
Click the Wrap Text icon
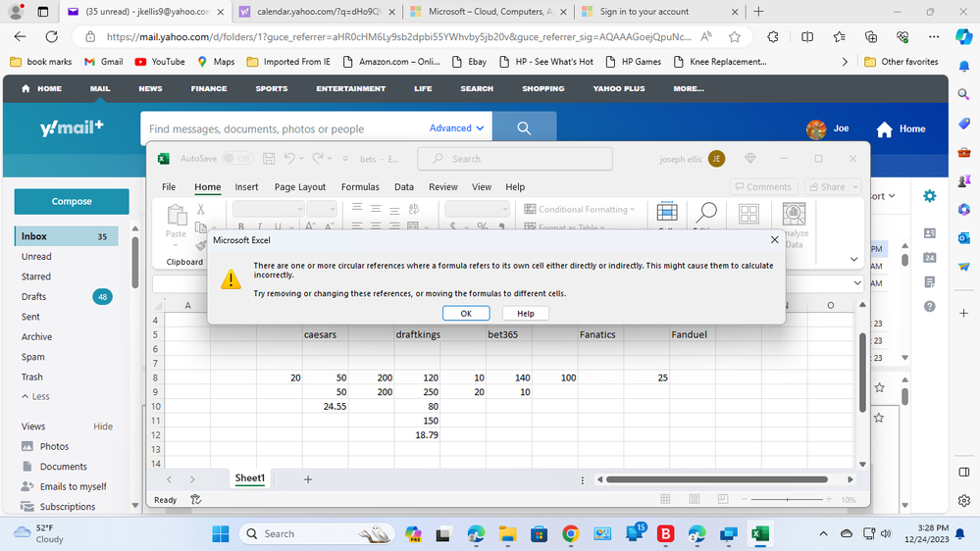click(414, 209)
